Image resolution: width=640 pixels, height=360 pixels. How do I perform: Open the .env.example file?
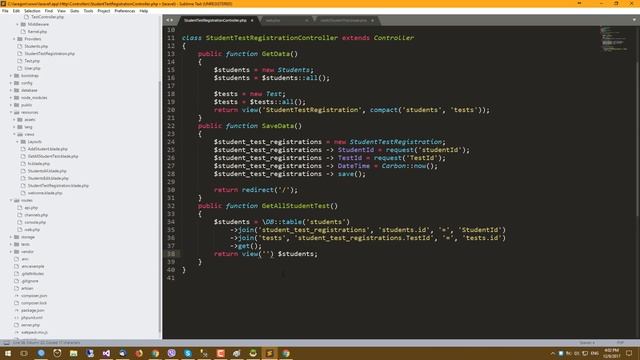[33, 267]
